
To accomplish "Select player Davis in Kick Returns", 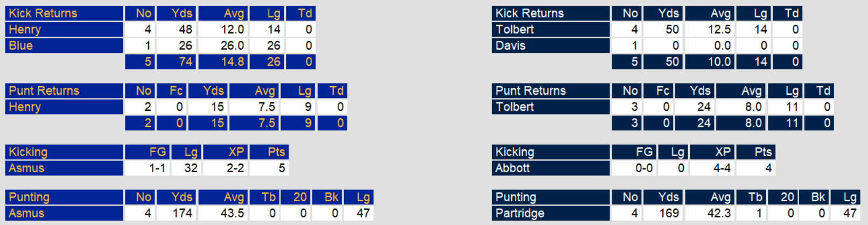I will [x=510, y=46].
